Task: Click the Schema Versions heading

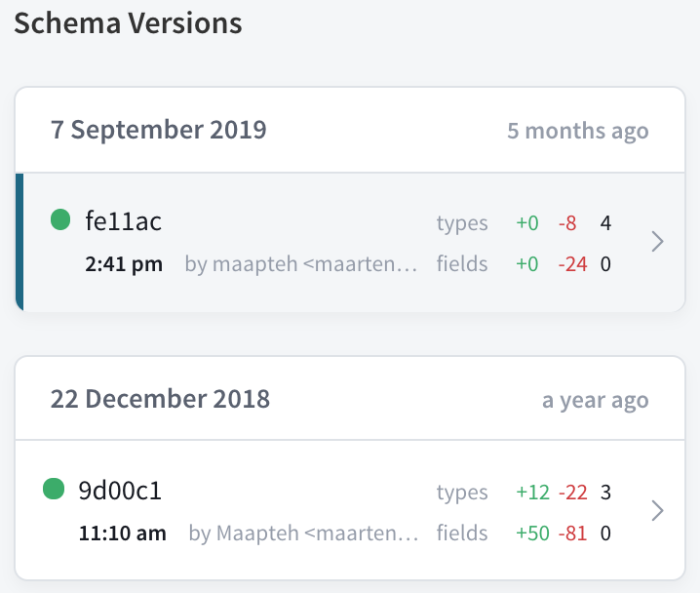Action: (x=128, y=22)
